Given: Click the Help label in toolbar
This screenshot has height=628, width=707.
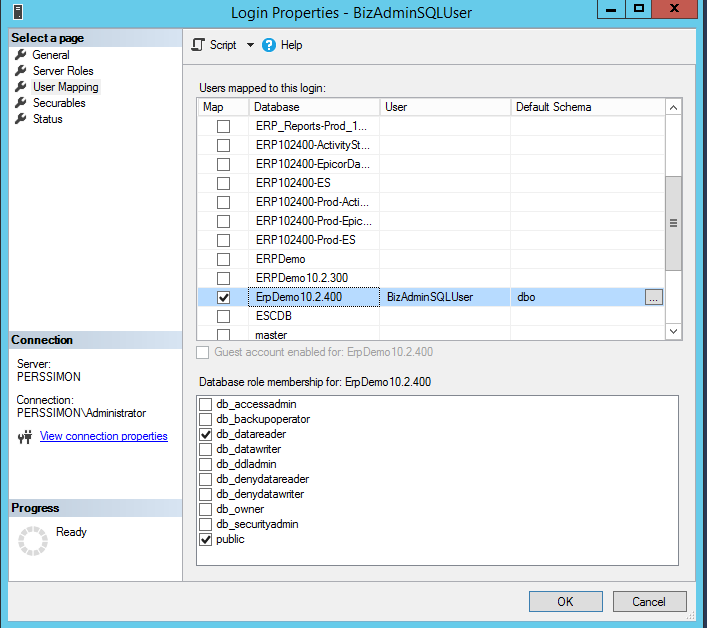Looking at the screenshot, I should pos(291,45).
